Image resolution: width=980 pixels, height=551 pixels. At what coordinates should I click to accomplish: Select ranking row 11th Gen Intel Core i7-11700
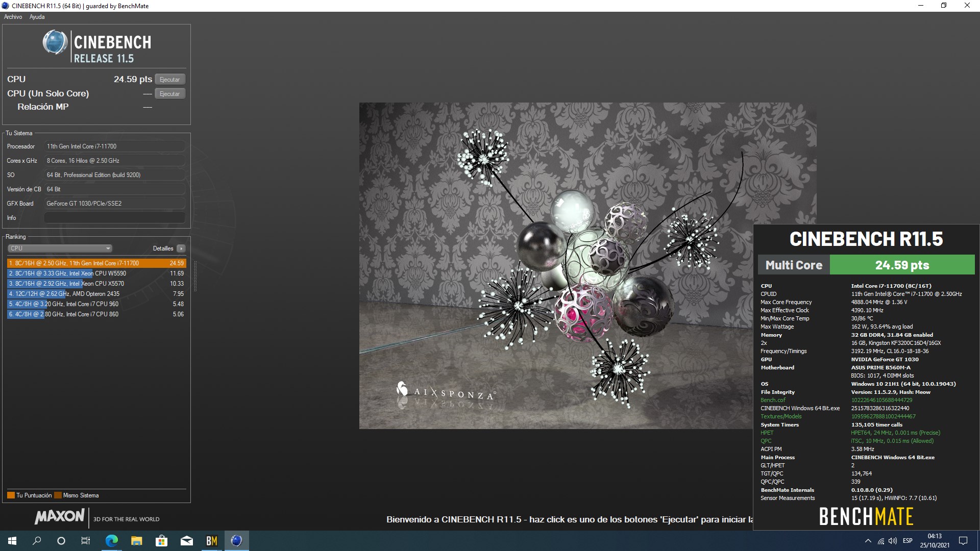tap(96, 263)
